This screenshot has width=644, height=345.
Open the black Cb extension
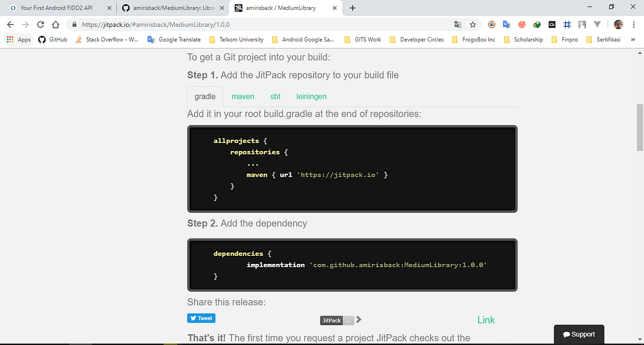click(551, 24)
